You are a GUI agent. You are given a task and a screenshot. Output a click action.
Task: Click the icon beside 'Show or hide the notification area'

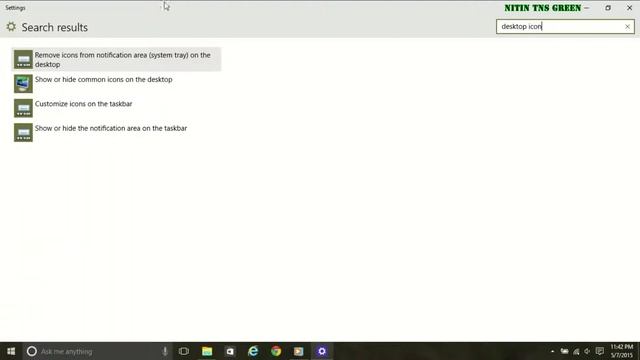pyautogui.click(x=23, y=133)
